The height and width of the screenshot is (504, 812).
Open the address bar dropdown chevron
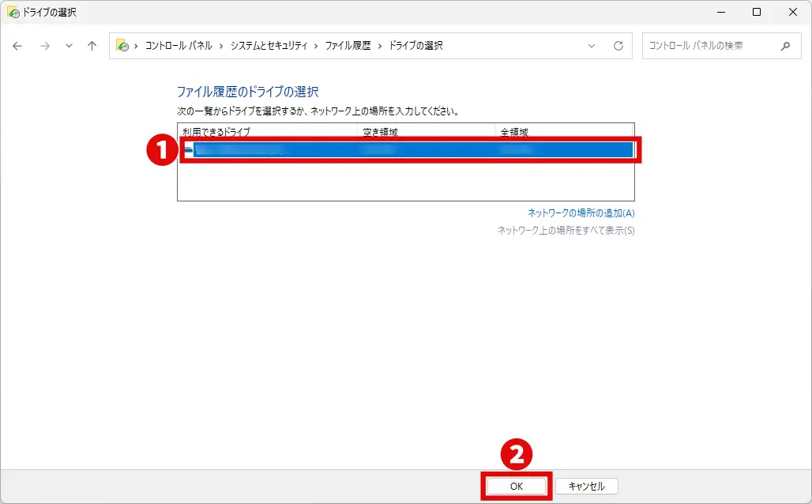pyautogui.click(x=592, y=46)
